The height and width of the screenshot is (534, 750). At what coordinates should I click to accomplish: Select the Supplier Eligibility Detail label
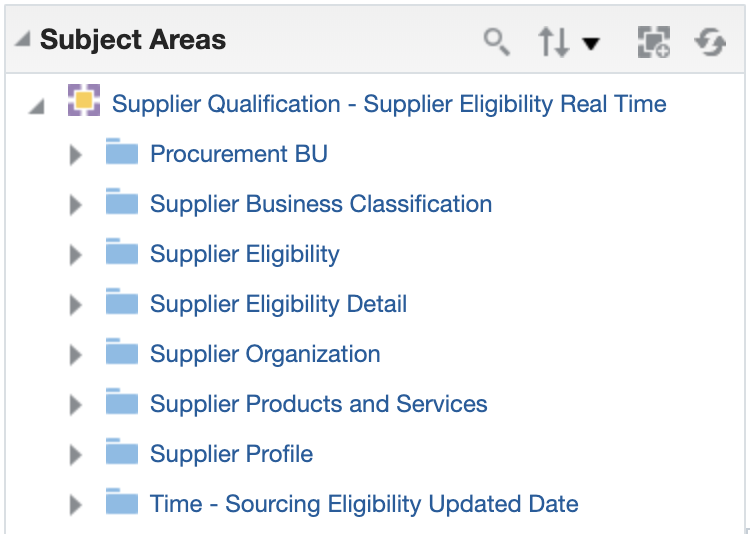click(278, 304)
